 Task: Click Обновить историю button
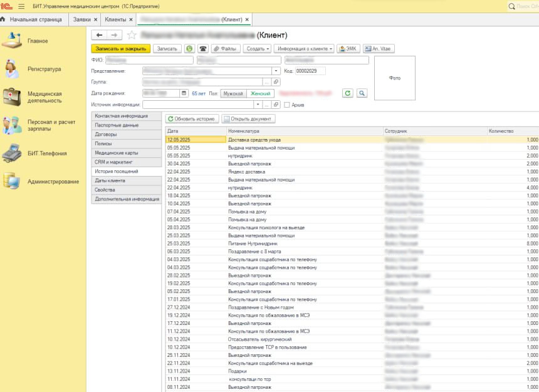pyautogui.click(x=192, y=119)
